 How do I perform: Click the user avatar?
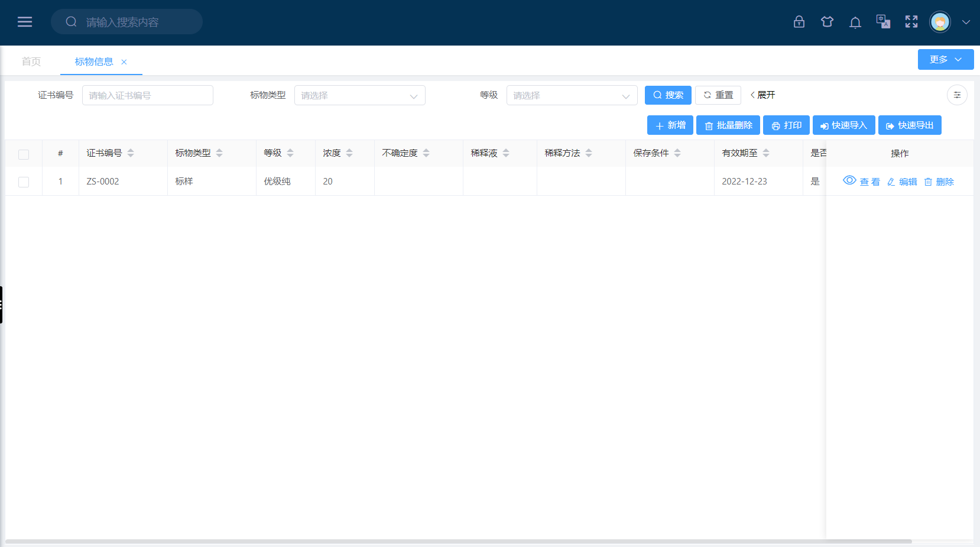click(x=940, y=22)
